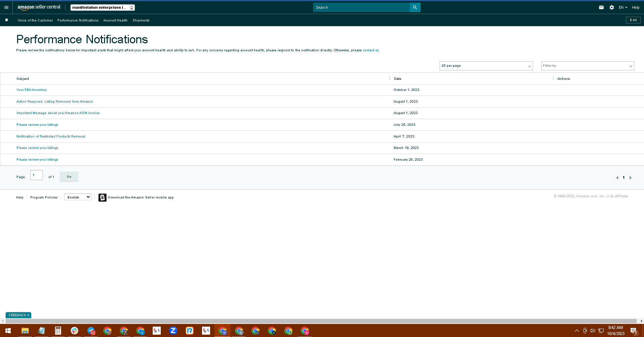
Task: Click the Go button for pagination
Action: coord(69,177)
